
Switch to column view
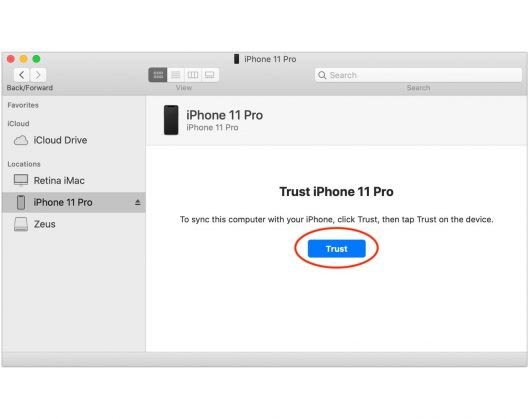point(193,75)
